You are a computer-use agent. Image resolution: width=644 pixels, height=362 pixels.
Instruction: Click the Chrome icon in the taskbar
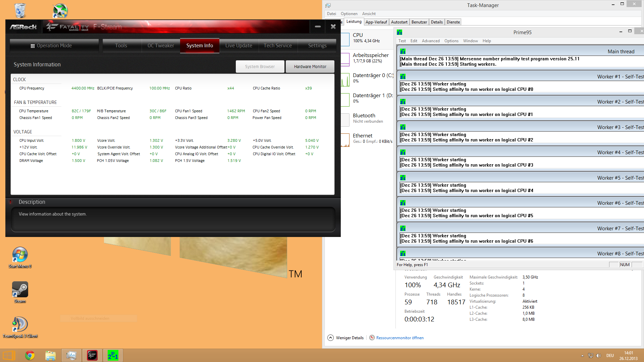point(30,355)
